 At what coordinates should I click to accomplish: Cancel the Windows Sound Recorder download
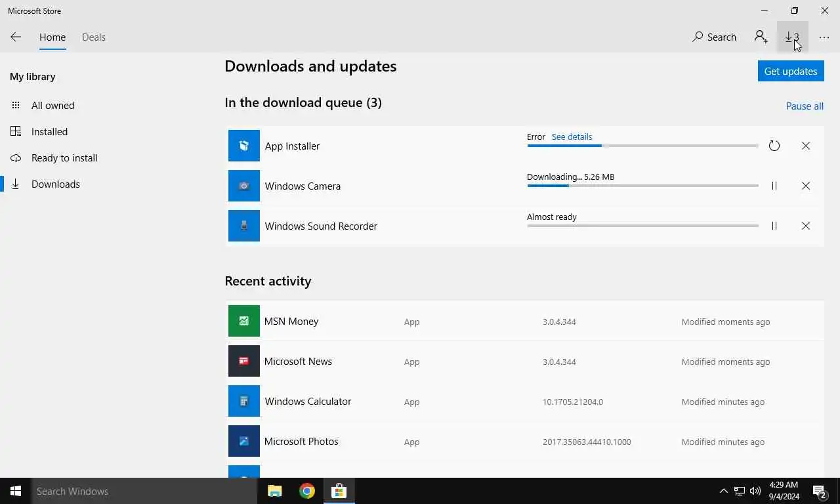click(x=806, y=226)
